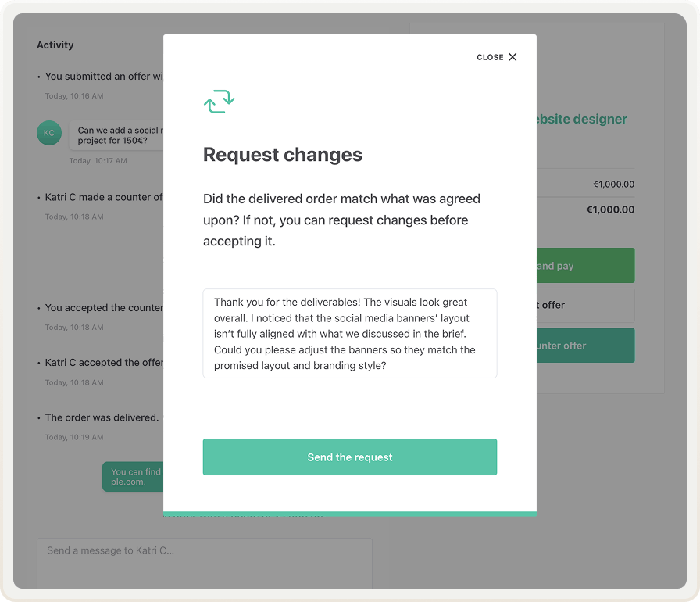
Task: Open KC's avatar in the activity feed
Action: coord(49,133)
